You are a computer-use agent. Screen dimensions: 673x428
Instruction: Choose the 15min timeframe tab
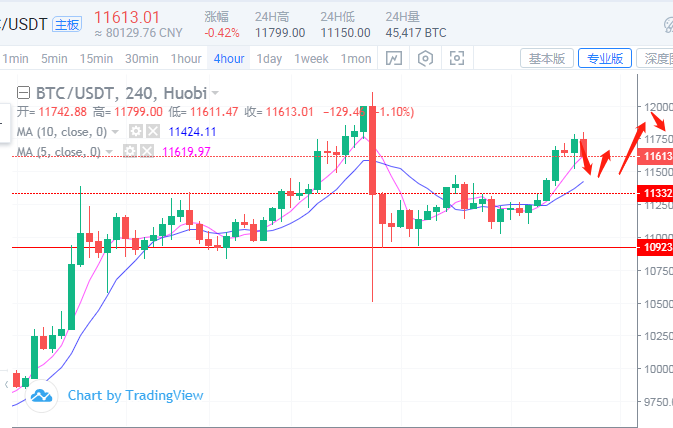coord(97,59)
